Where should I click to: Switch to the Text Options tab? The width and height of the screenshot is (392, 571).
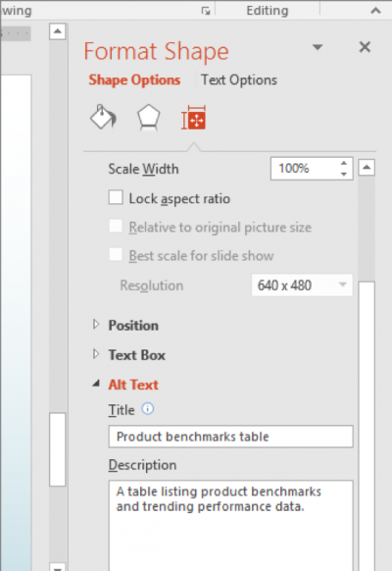click(x=239, y=79)
